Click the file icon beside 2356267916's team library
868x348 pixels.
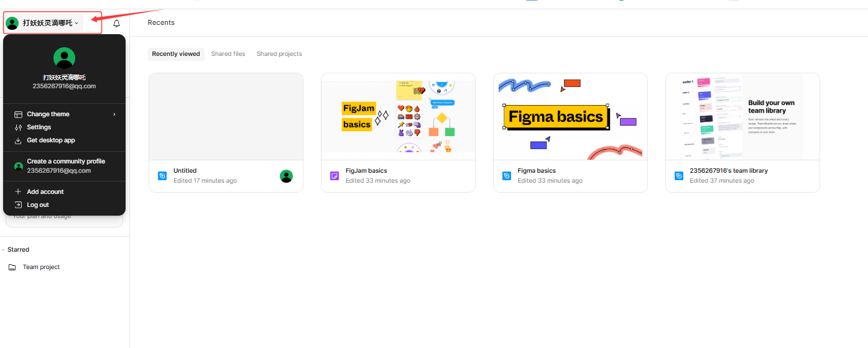click(x=679, y=176)
